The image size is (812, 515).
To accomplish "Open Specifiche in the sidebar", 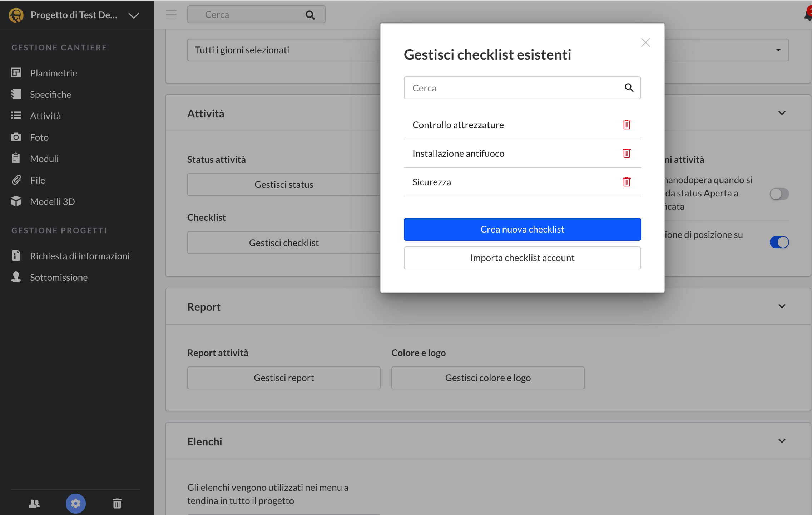I will pyautogui.click(x=50, y=95).
